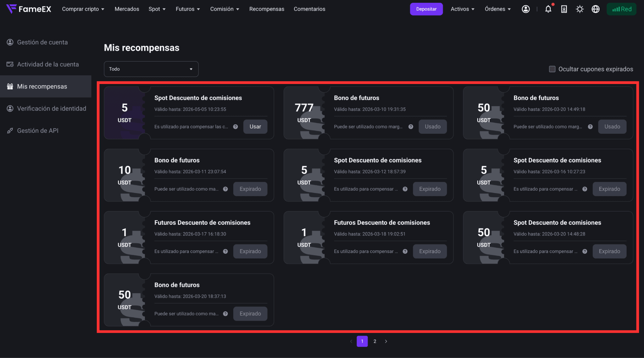Open Mercados from top navigation
Image resolution: width=644 pixels, height=358 pixels.
[127, 9]
